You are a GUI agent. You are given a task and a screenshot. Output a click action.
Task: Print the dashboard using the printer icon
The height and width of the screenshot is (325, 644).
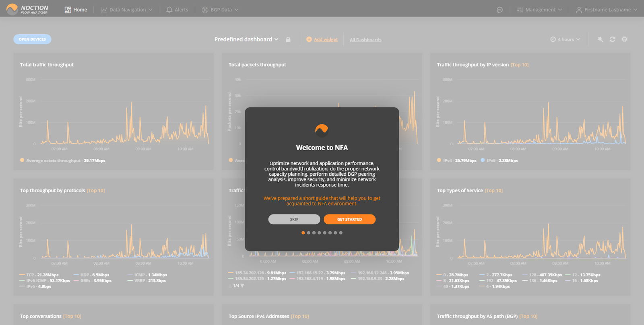625,39
